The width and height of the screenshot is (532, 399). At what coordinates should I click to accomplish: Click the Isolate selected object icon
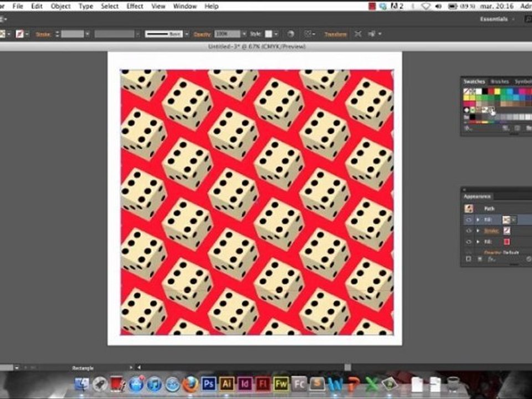357,34
